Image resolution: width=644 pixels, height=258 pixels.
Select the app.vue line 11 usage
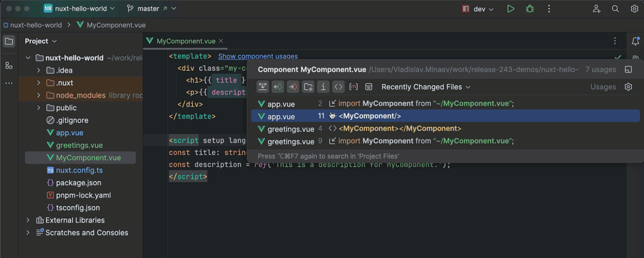click(369, 116)
